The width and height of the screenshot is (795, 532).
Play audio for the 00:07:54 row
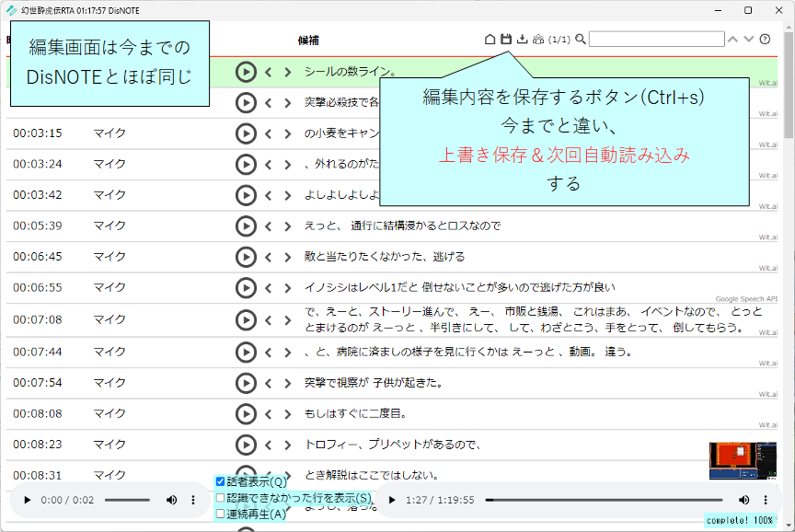tap(246, 383)
